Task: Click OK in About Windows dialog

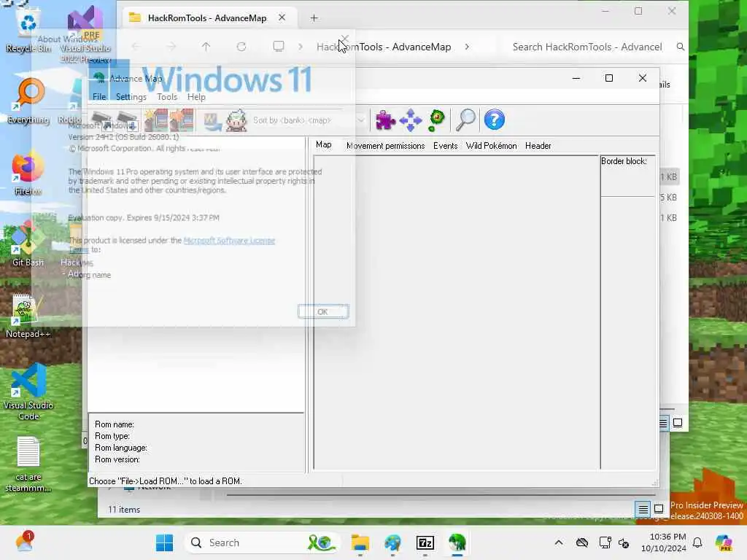Action: (323, 312)
